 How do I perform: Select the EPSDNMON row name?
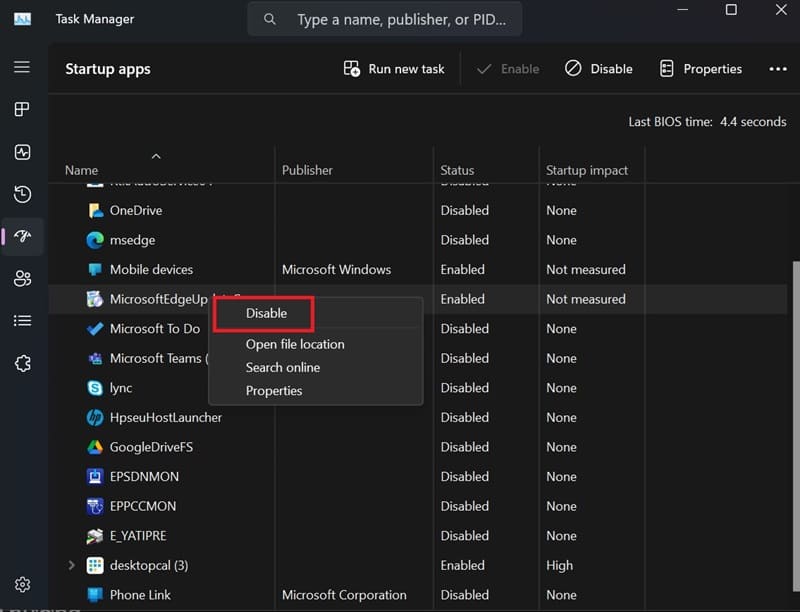tap(144, 476)
